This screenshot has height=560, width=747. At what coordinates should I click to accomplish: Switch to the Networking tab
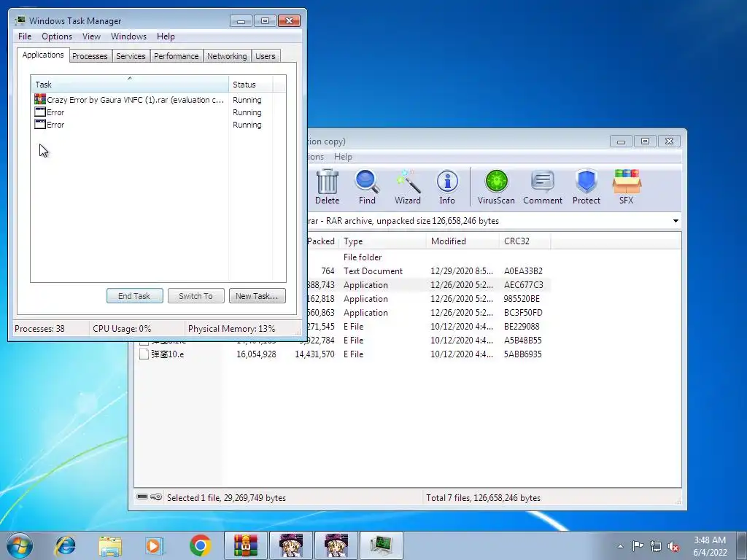pos(227,56)
